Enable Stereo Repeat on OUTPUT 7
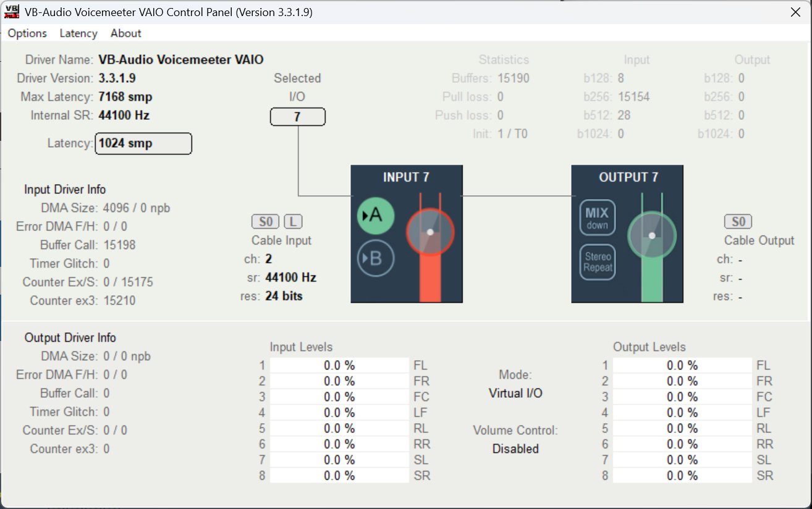This screenshot has width=812, height=509. pos(597,262)
